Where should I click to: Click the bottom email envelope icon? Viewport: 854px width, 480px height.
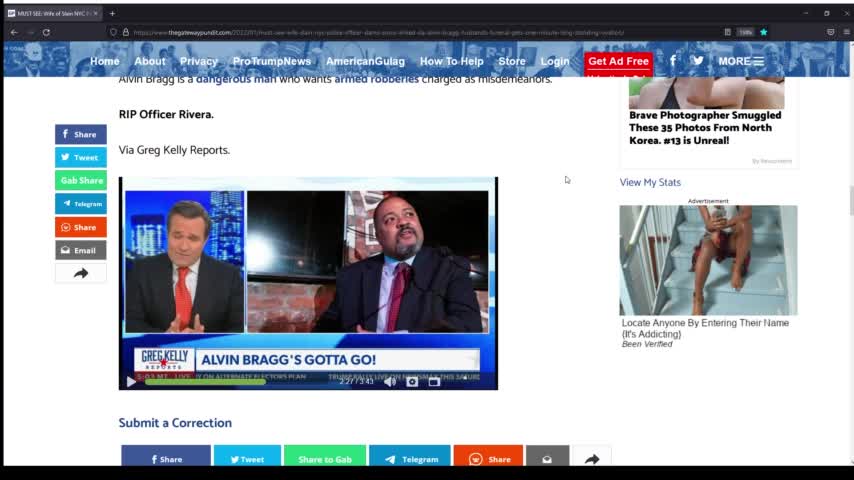547,457
